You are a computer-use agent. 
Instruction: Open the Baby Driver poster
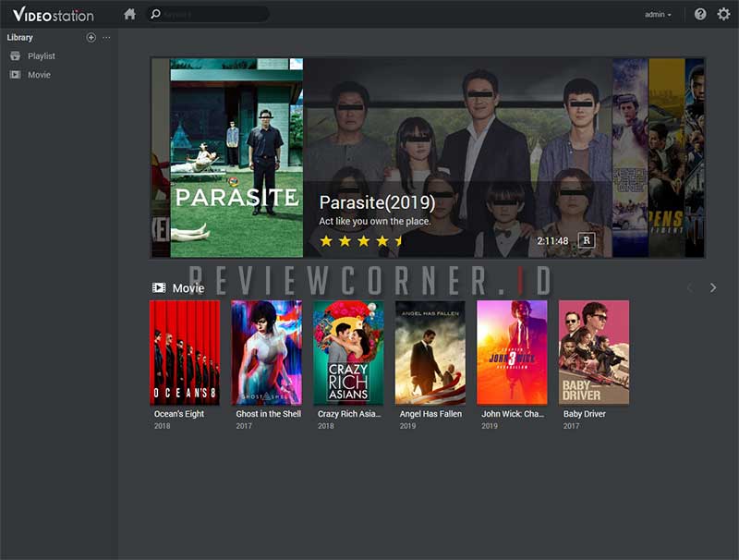click(593, 352)
